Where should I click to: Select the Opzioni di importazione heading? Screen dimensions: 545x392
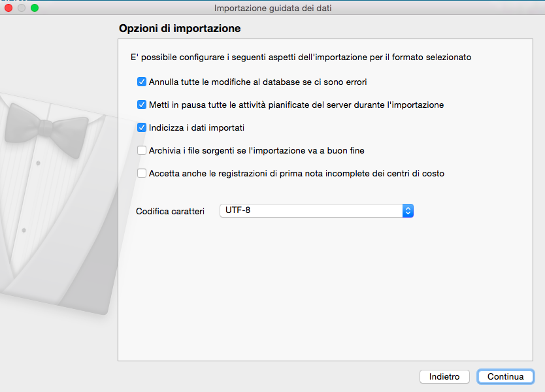tap(180, 29)
